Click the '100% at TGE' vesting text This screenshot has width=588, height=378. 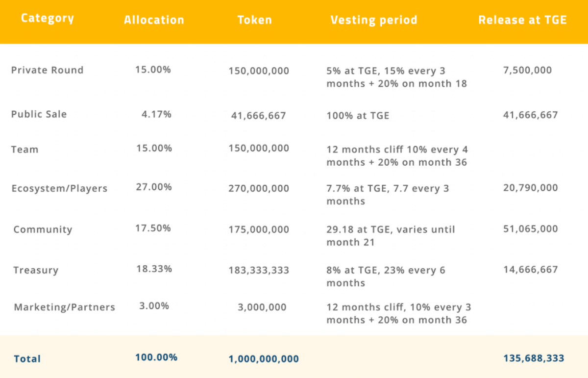[x=358, y=116]
